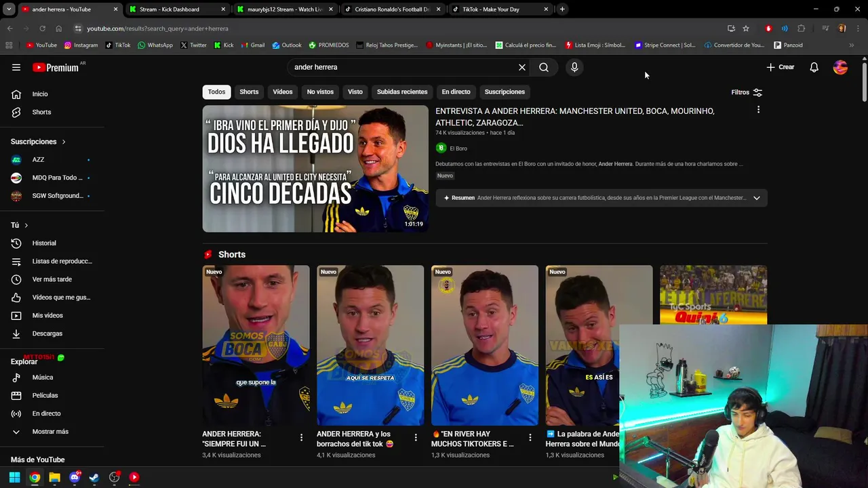
Task: Open the notifications bell
Action: pyautogui.click(x=814, y=67)
